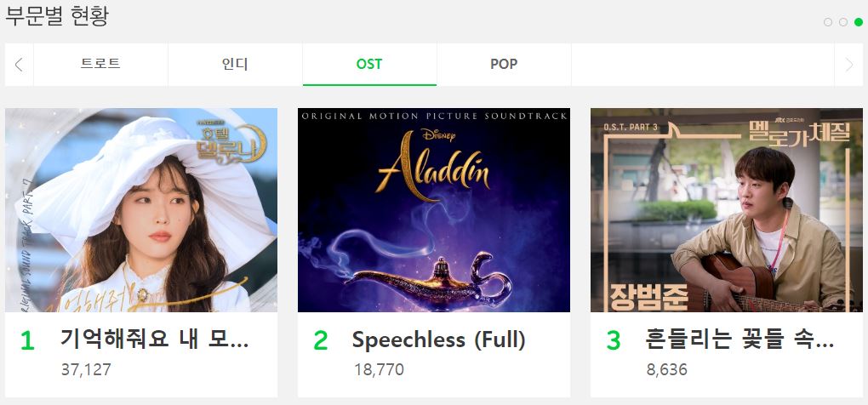Click the 18,770 play count
The height and width of the screenshot is (405, 868).
(x=380, y=369)
